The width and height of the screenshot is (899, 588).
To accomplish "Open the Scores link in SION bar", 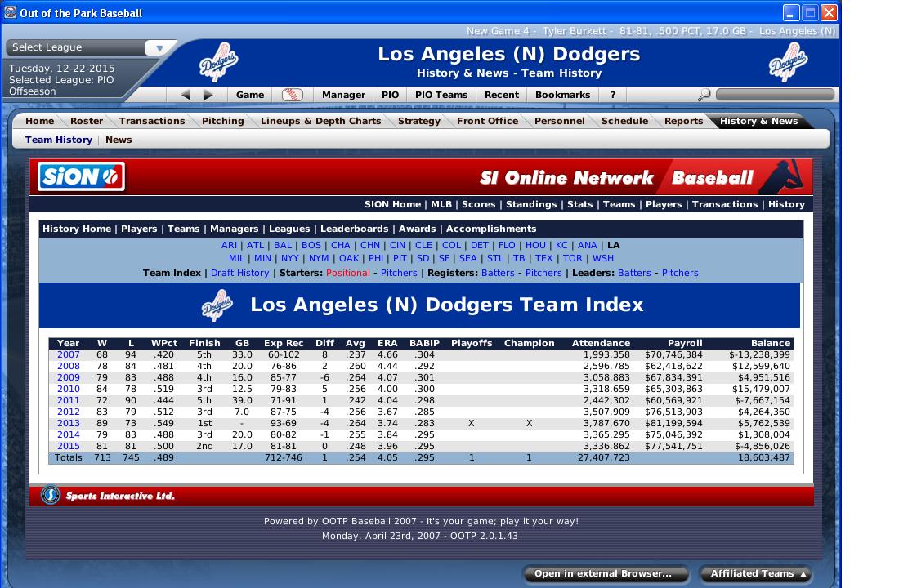I will (478, 205).
